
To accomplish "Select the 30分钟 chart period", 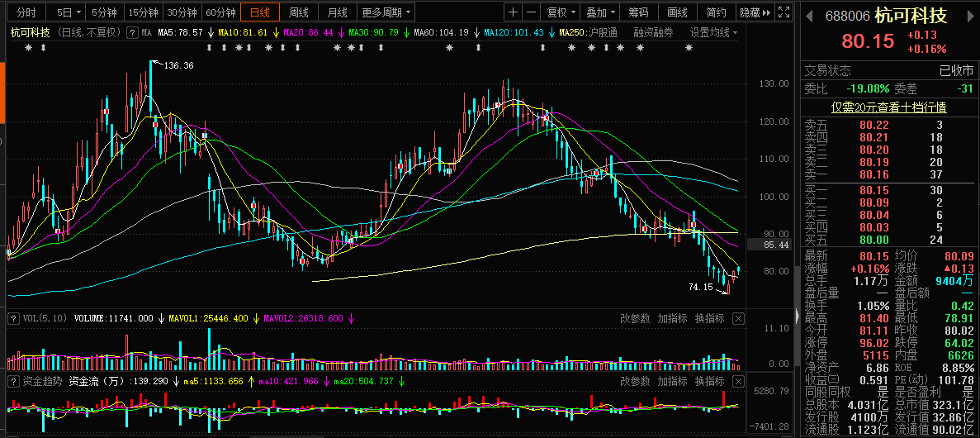I will (182, 12).
